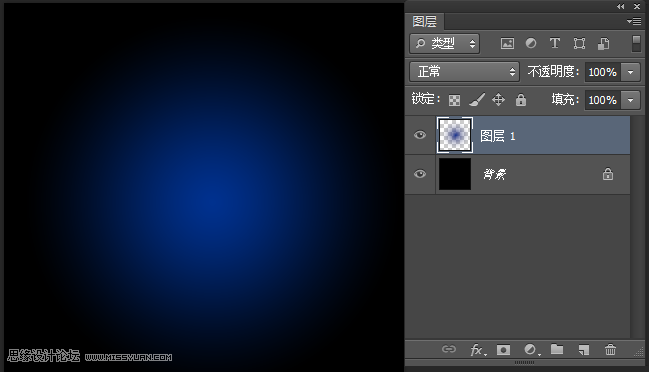649x372 pixels.
Task: Filter layers by pixel image type
Action: point(507,43)
